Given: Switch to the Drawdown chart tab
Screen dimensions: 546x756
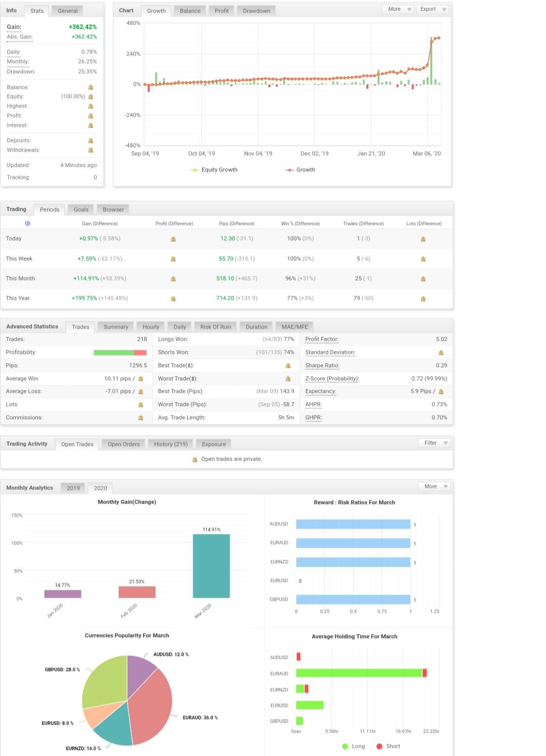Looking at the screenshot, I should point(256,11).
